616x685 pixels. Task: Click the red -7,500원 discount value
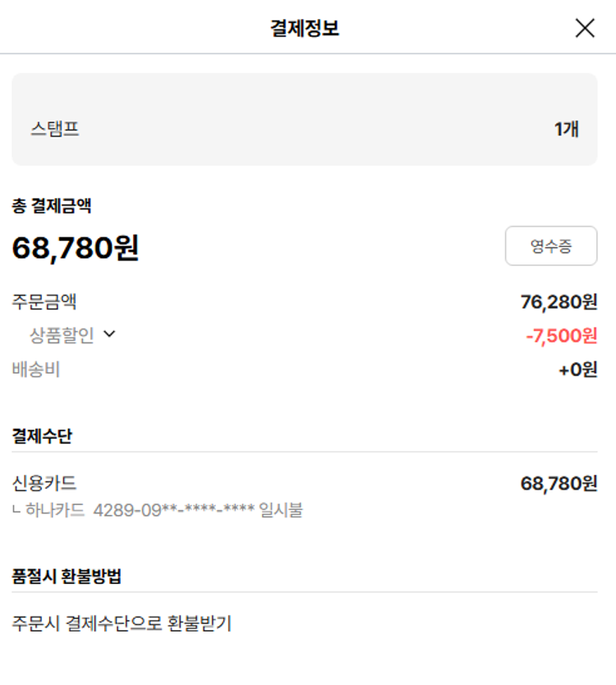click(x=561, y=335)
